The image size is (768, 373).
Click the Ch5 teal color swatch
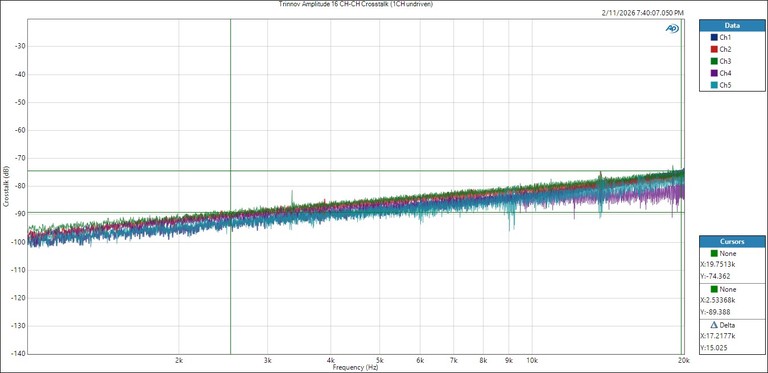click(714, 85)
